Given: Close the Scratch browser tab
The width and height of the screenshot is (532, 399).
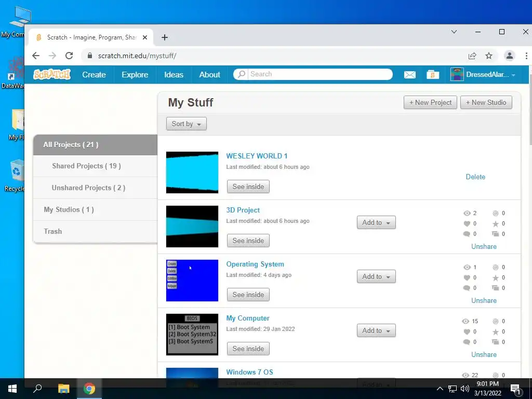Looking at the screenshot, I should pos(145,37).
